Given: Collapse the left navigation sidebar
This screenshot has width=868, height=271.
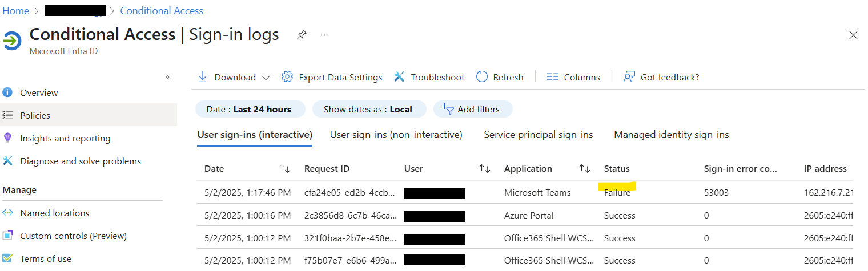Looking at the screenshot, I should (168, 77).
